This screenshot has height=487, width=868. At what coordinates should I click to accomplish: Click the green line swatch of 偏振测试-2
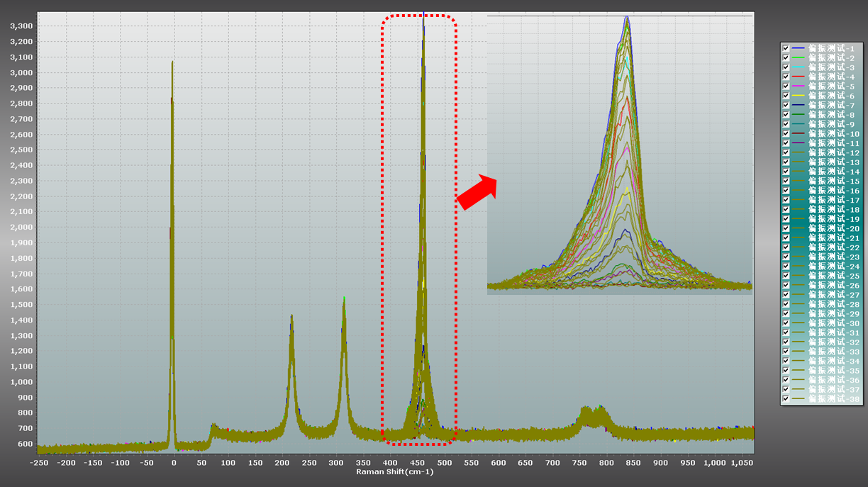pos(799,58)
